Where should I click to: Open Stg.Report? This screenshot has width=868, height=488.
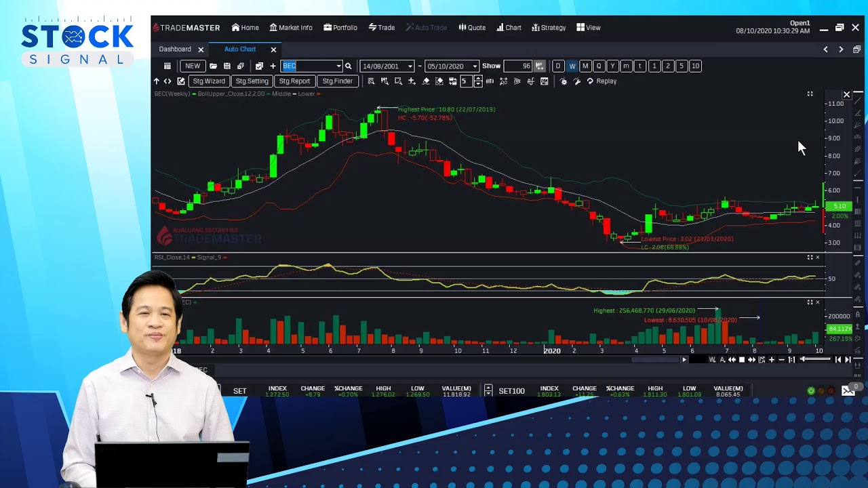coord(294,81)
